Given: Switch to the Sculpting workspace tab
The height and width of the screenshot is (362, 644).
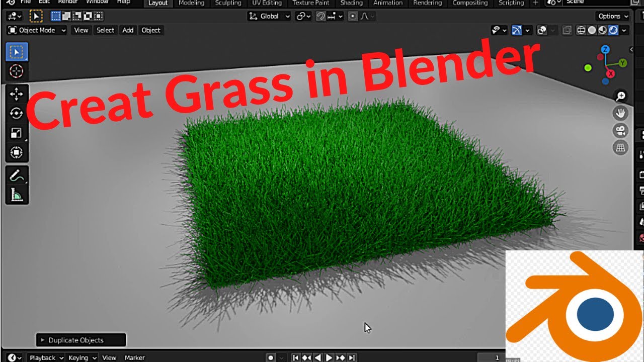Looking at the screenshot, I should click(228, 3).
